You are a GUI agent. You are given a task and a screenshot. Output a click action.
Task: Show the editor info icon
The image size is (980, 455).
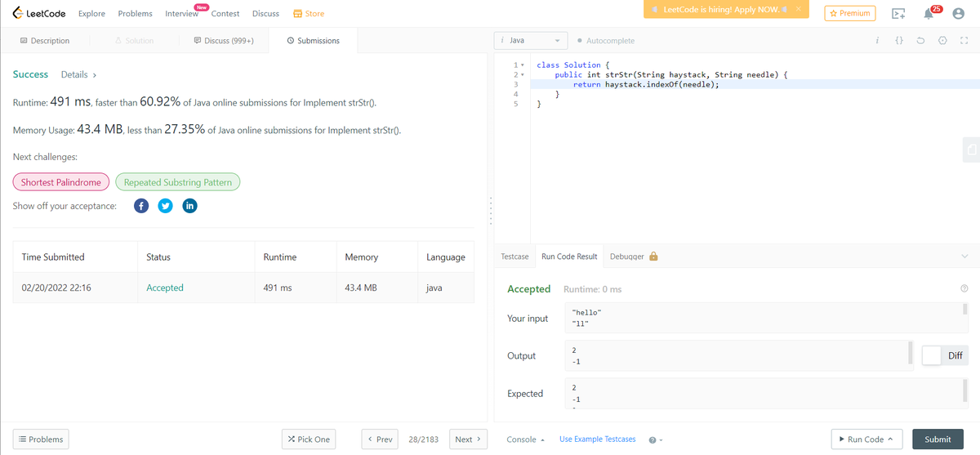click(x=877, y=41)
